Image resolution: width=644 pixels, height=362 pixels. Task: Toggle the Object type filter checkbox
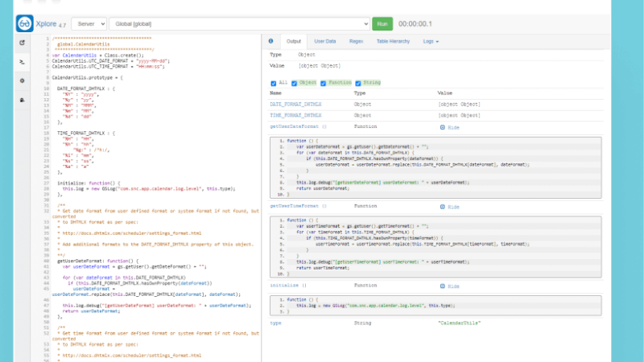tap(294, 83)
